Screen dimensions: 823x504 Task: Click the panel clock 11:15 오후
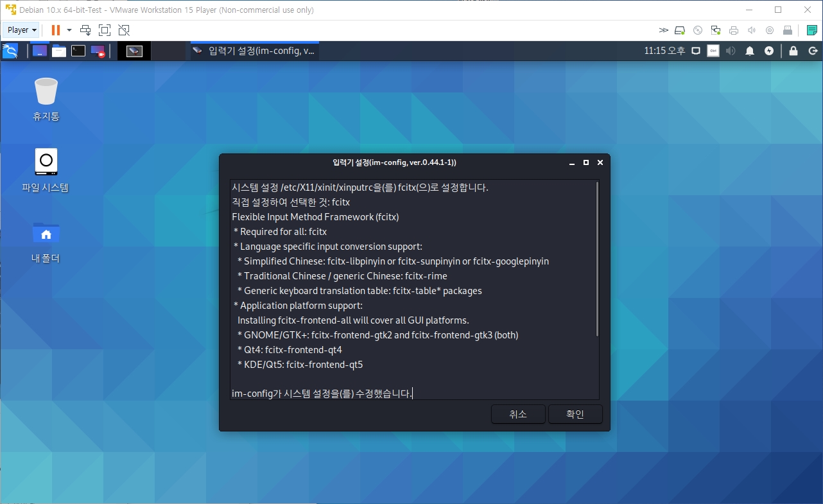pyautogui.click(x=664, y=51)
